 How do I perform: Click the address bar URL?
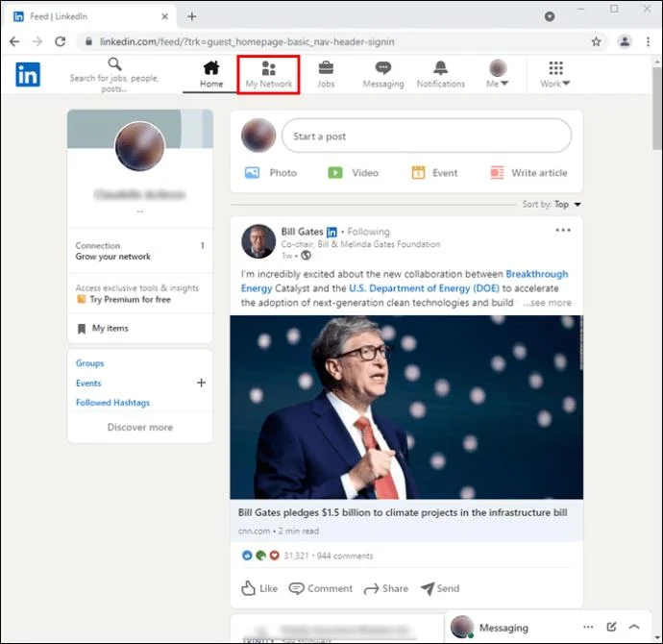(x=247, y=42)
